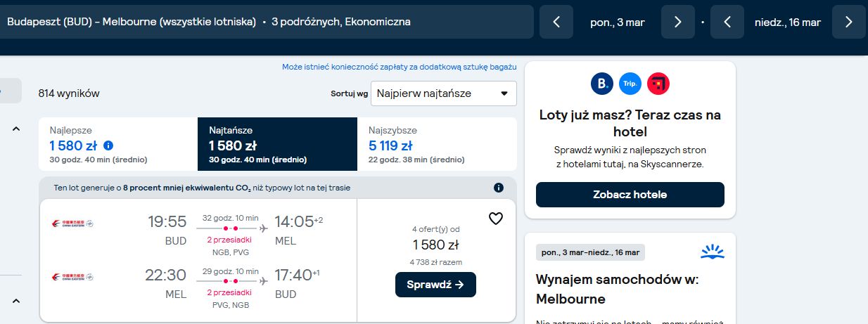The image size is (868, 324).
Task: Switch to Najlepsze tab
Action: tap(118, 144)
